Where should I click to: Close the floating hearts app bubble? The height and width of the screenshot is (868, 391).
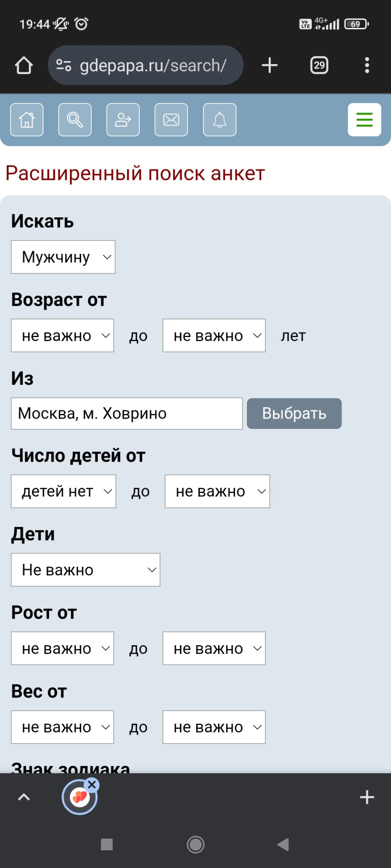point(92,785)
